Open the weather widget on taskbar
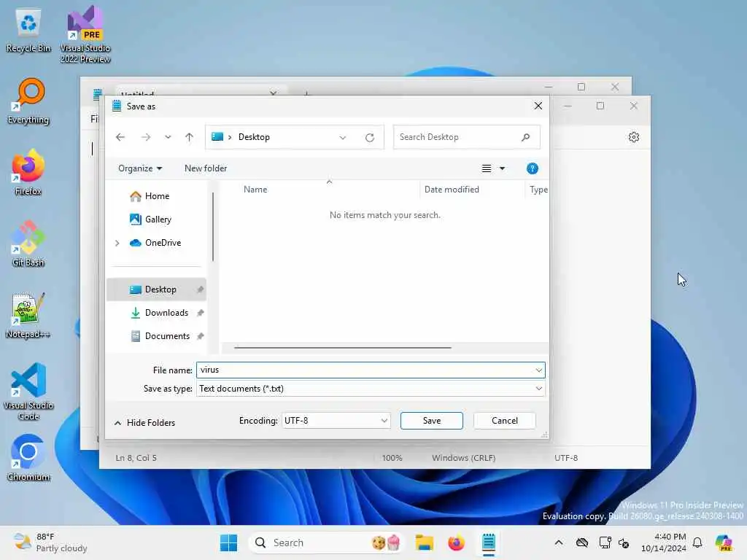 [50, 542]
